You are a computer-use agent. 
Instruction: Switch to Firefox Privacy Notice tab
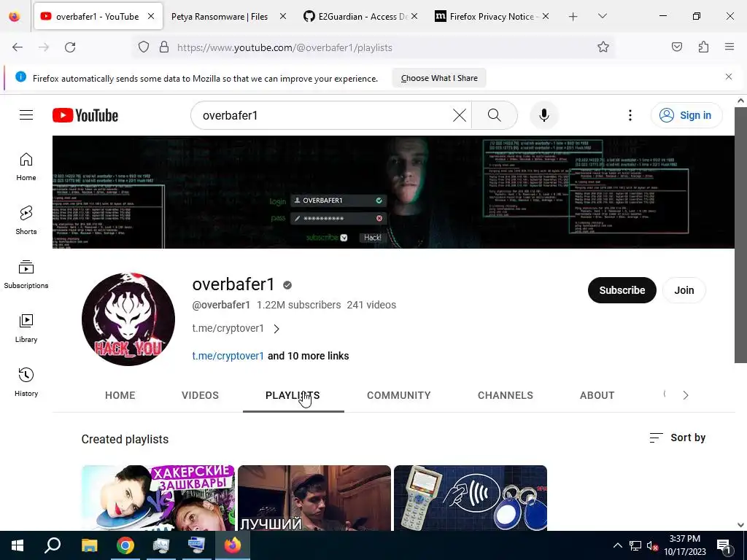493,17
